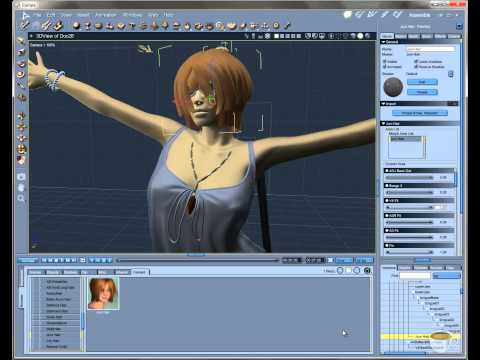Click the animation timeline scrubber bar

197,260
